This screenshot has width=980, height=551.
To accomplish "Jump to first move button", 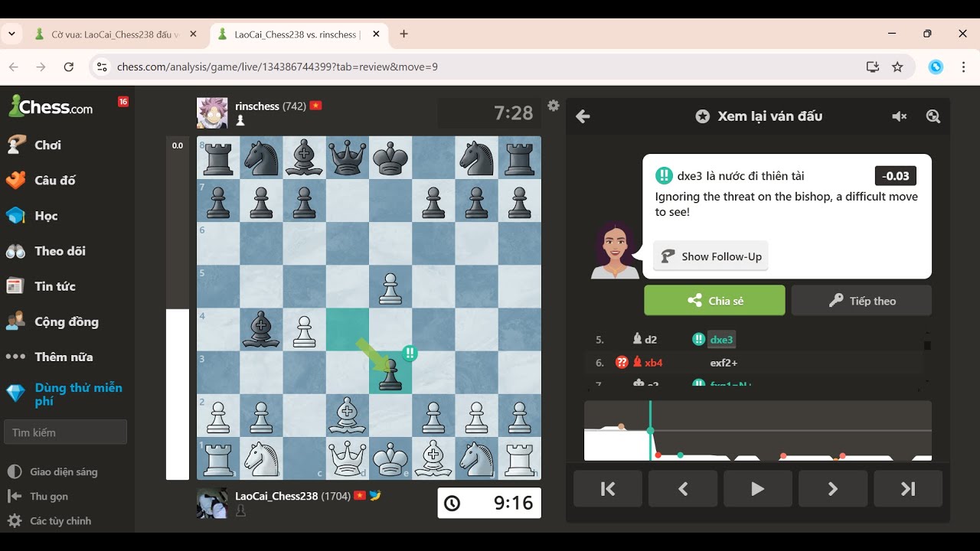I will [608, 489].
